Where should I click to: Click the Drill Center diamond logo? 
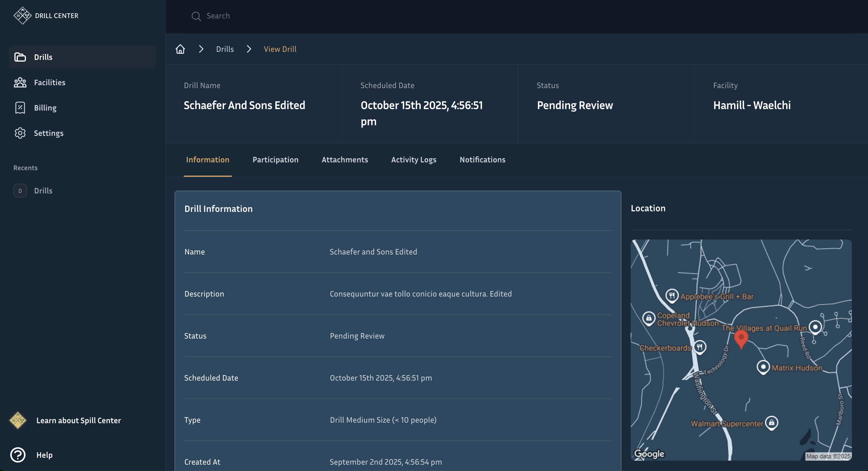(22, 16)
